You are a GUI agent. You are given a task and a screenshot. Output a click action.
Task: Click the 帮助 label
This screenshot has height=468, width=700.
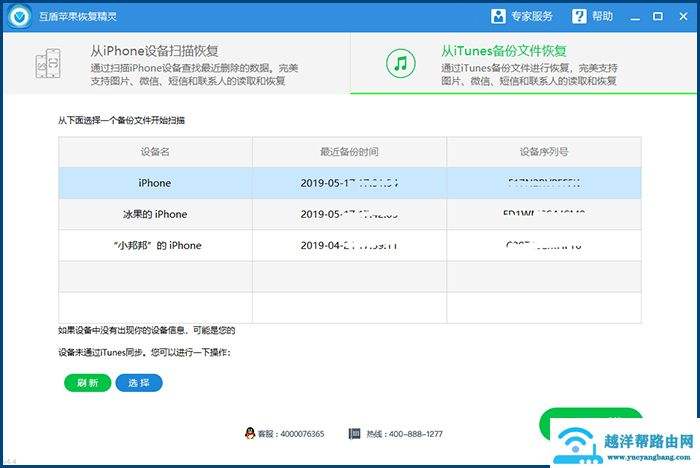[602, 17]
